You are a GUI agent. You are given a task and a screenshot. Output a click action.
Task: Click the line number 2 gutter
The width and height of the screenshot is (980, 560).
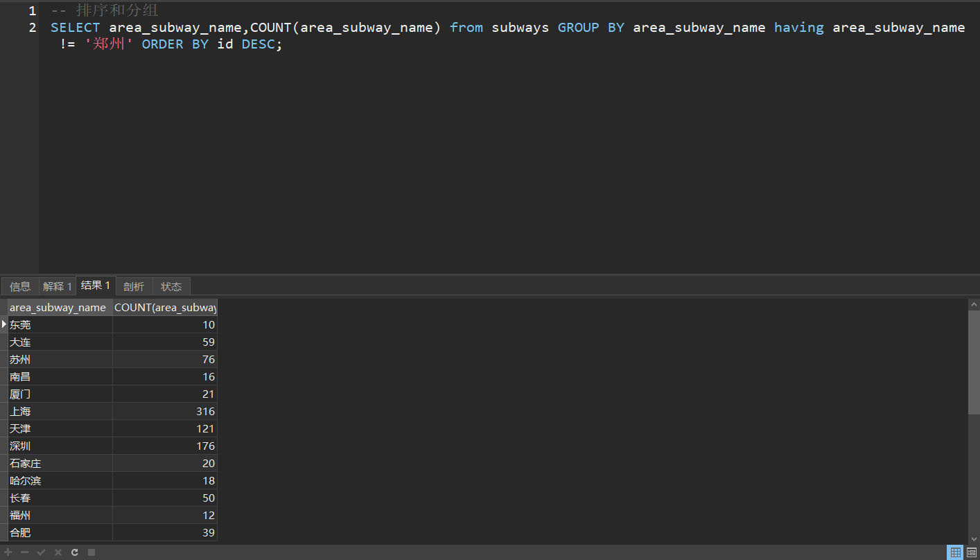pyautogui.click(x=32, y=28)
